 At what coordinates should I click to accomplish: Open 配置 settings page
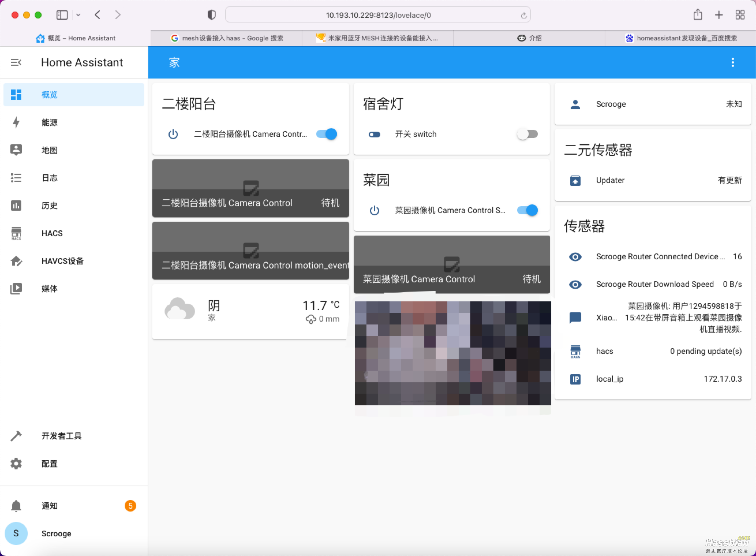pos(49,463)
